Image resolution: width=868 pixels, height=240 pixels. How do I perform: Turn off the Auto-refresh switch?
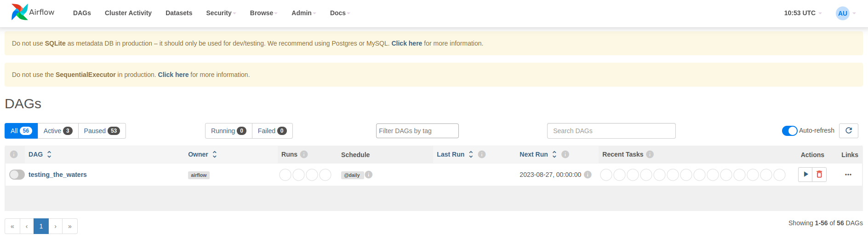(x=789, y=131)
